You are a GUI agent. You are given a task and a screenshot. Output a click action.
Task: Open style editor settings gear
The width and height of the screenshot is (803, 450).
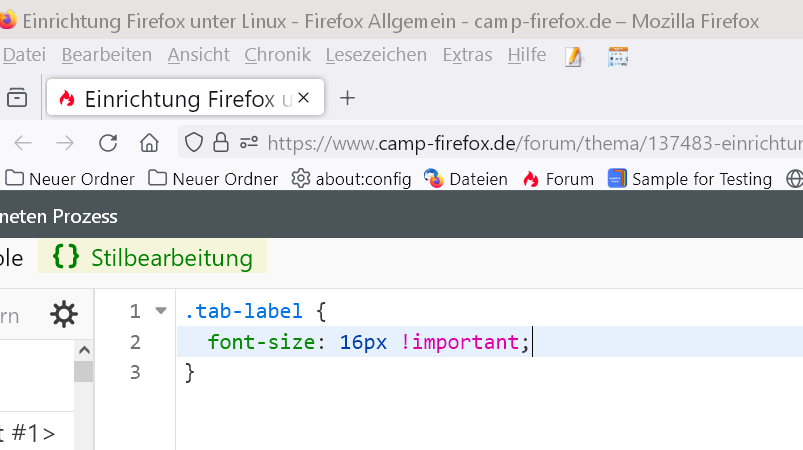(64, 315)
